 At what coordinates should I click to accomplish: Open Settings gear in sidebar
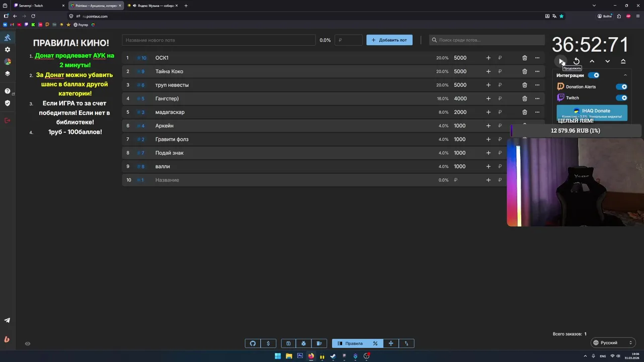click(x=7, y=50)
